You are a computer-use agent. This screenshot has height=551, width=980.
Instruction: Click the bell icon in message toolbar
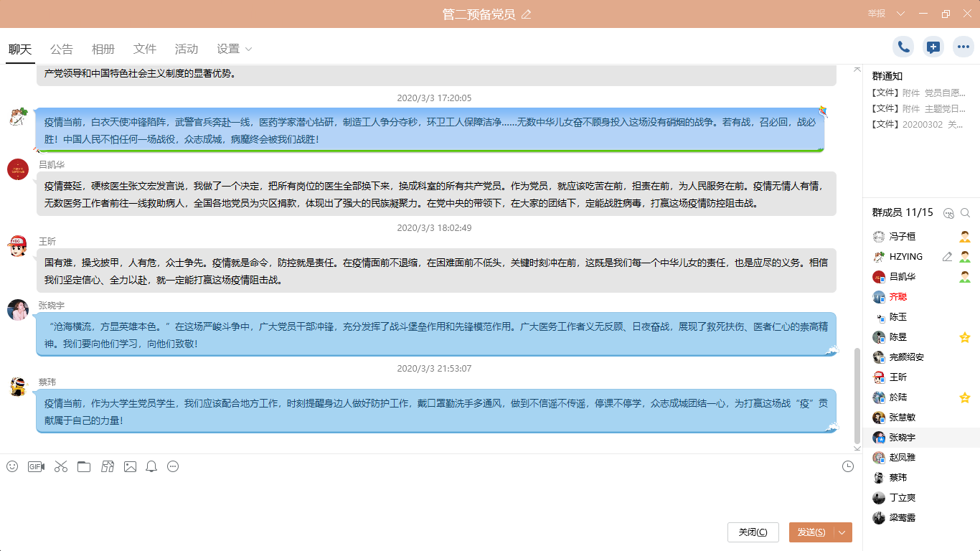151,466
